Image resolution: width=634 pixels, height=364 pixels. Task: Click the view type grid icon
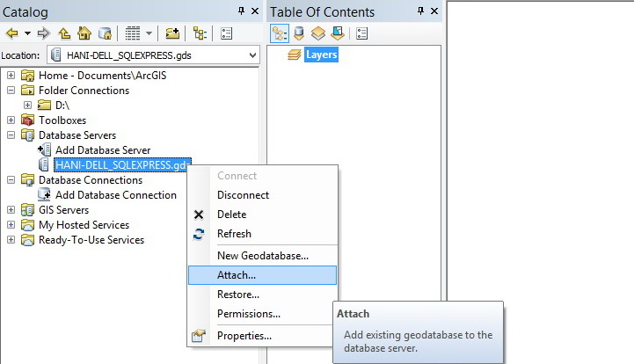(x=133, y=33)
